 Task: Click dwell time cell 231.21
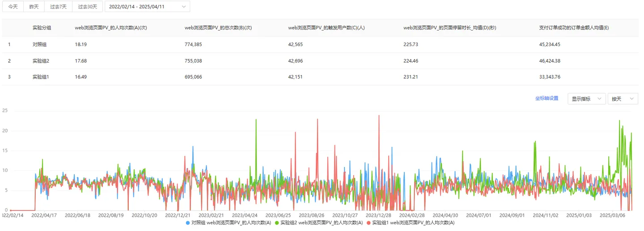point(411,77)
